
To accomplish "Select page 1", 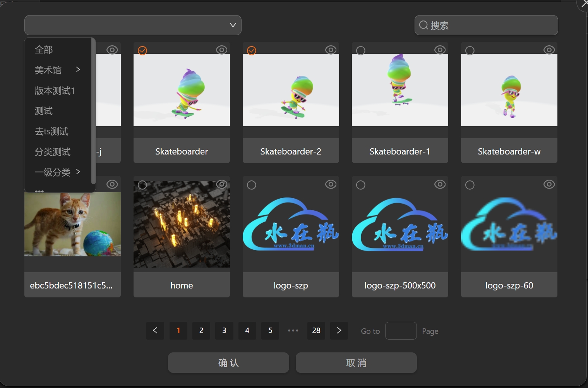I will pos(178,331).
